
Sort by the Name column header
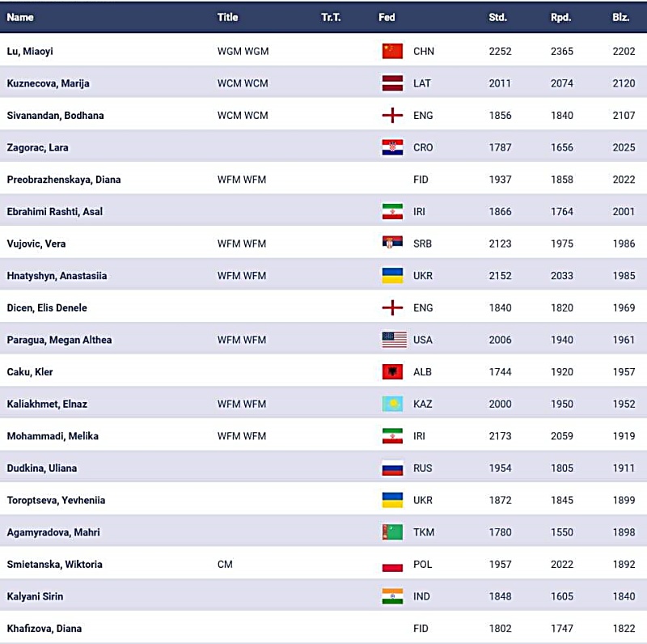click(20, 17)
